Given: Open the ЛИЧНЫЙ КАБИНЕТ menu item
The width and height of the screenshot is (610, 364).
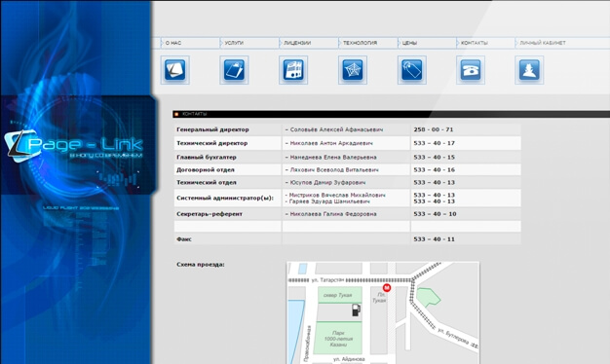Looking at the screenshot, I should [543, 43].
